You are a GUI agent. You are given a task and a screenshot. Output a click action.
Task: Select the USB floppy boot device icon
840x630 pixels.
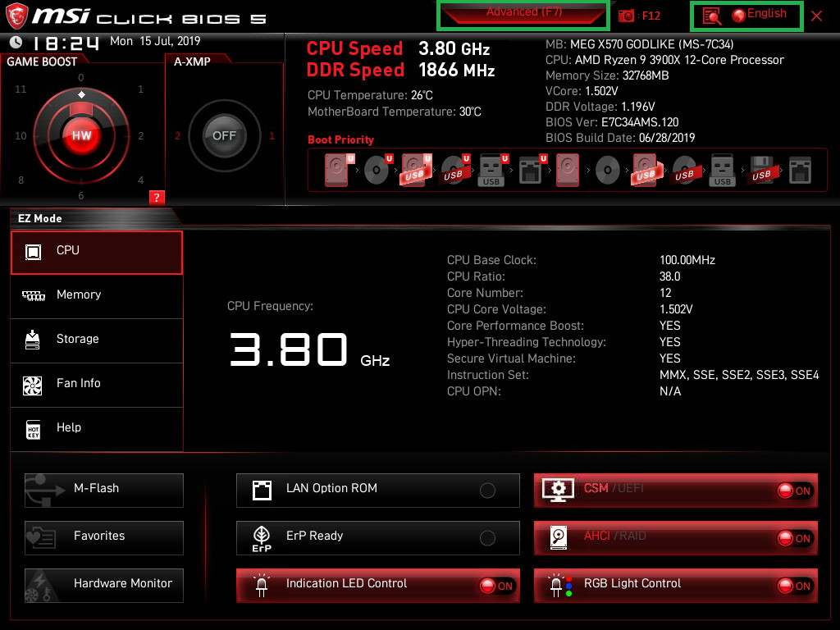point(761,170)
